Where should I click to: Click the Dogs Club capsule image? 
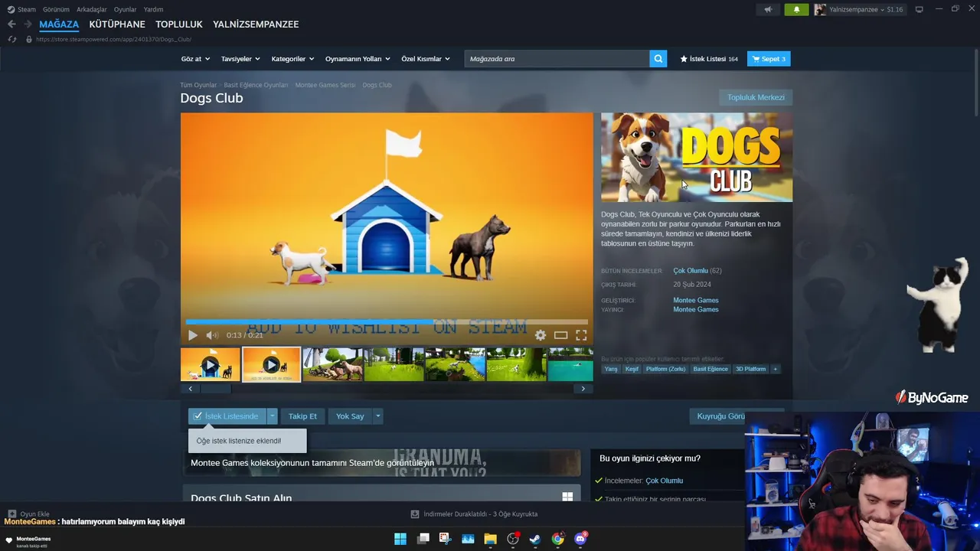pyautogui.click(x=697, y=158)
